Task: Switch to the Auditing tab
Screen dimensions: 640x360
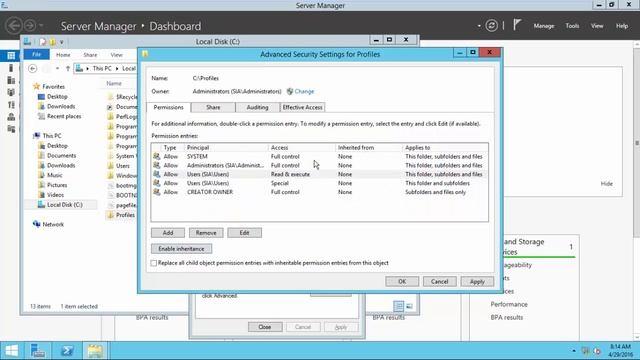Action: point(257,107)
